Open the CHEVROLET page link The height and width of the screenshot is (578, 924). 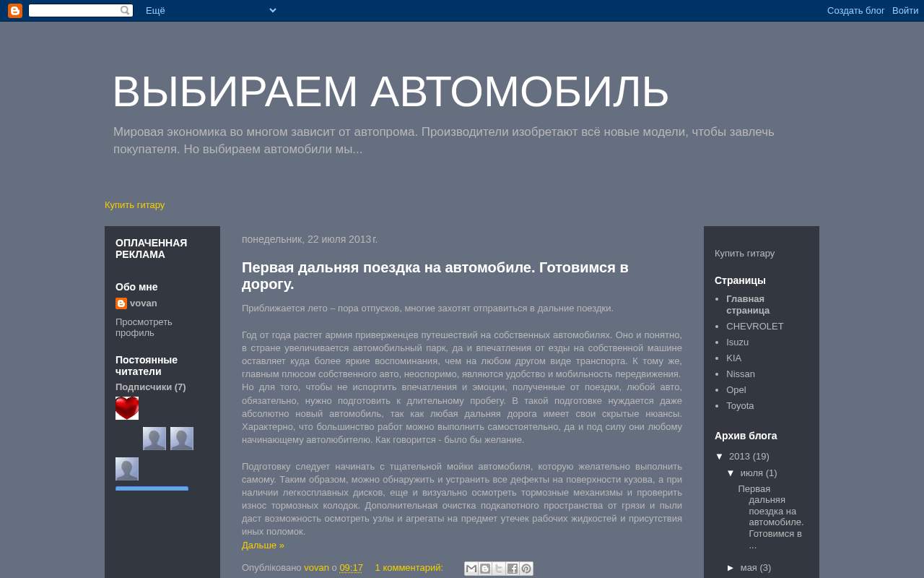point(755,327)
